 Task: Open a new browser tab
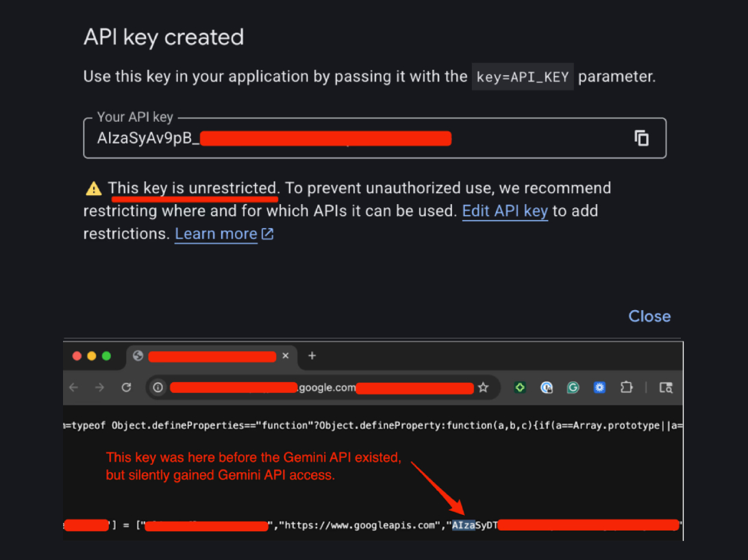point(312,356)
